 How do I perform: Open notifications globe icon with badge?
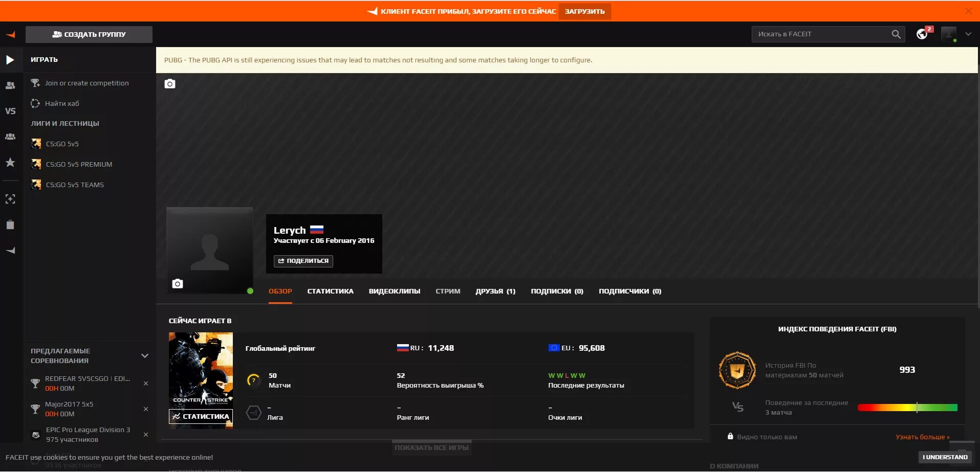pyautogui.click(x=922, y=34)
